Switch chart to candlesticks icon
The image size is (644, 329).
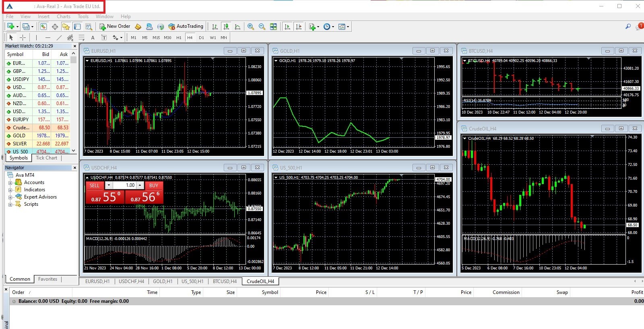click(x=226, y=27)
